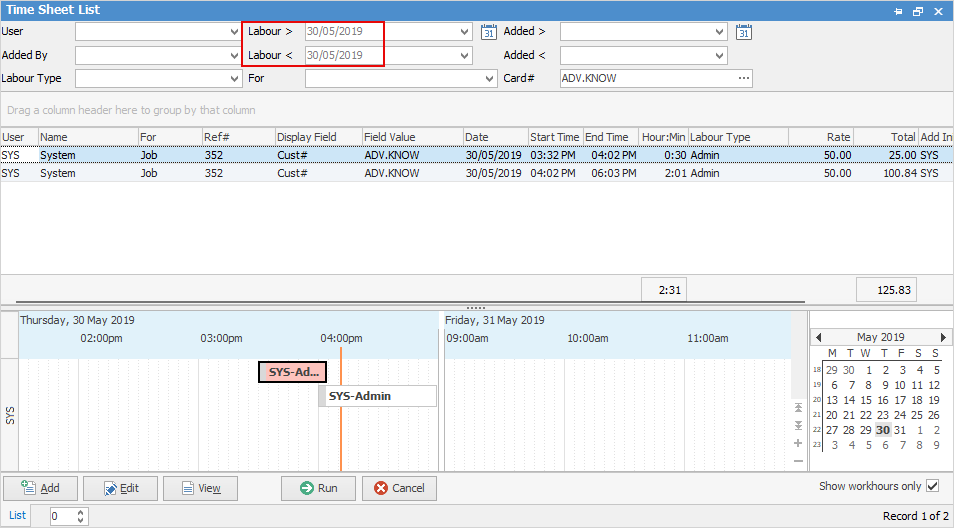Close the Time Sheet List window

pyautogui.click(x=938, y=11)
